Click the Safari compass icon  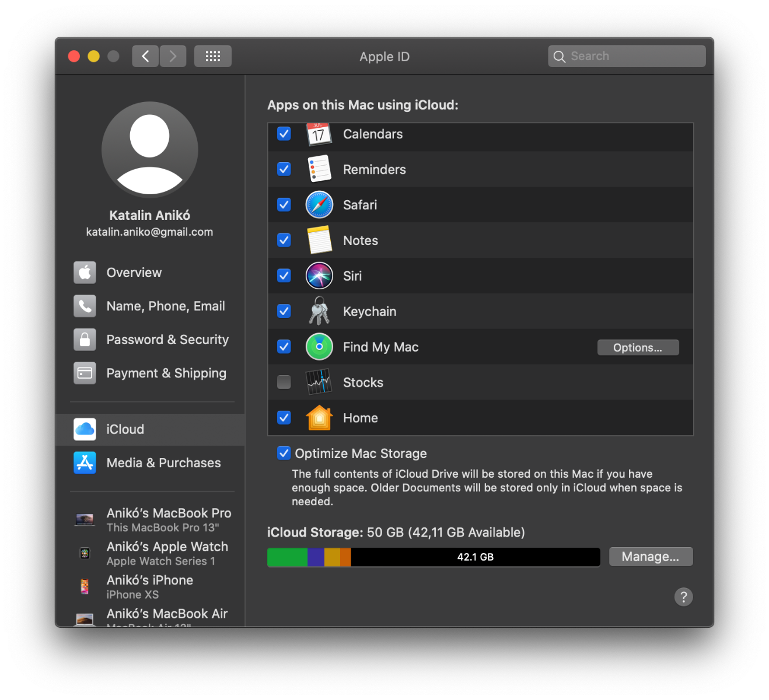point(319,205)
